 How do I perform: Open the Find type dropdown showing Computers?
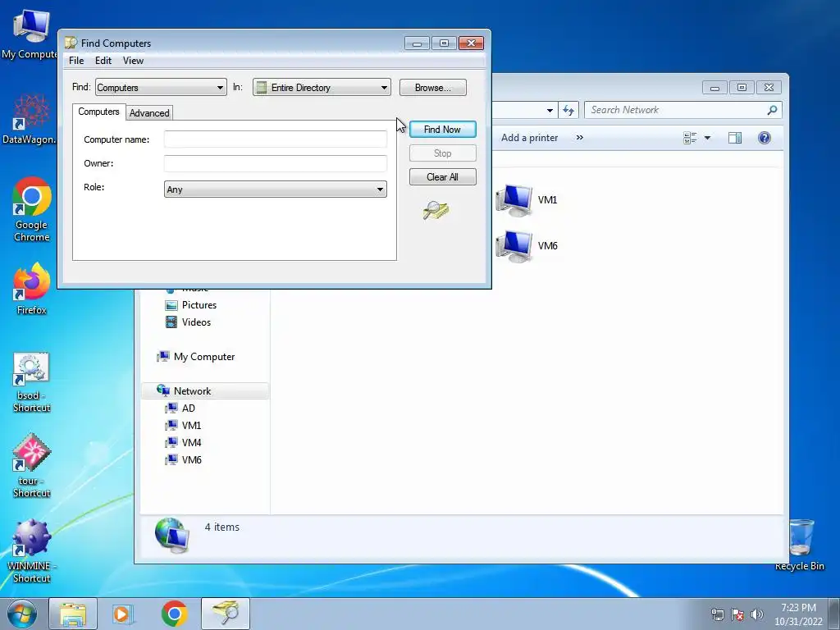click(161, 87)
